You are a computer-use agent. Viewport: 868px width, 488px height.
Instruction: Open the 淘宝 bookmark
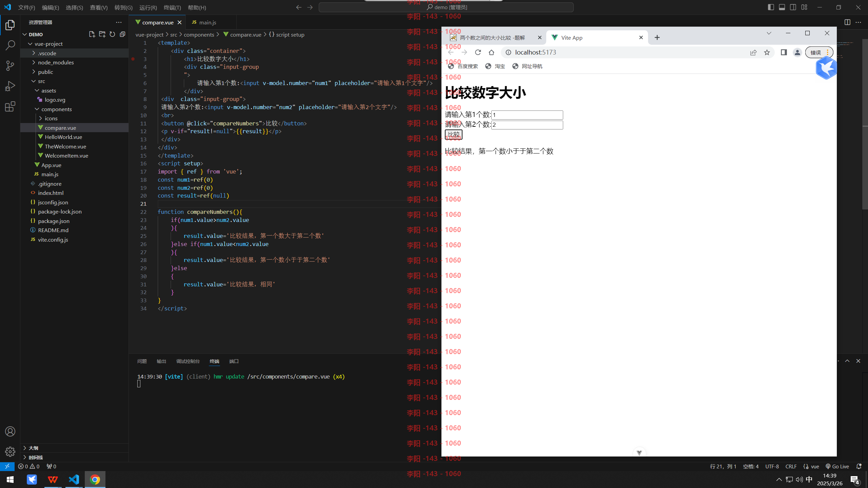[x=495, y=66]
